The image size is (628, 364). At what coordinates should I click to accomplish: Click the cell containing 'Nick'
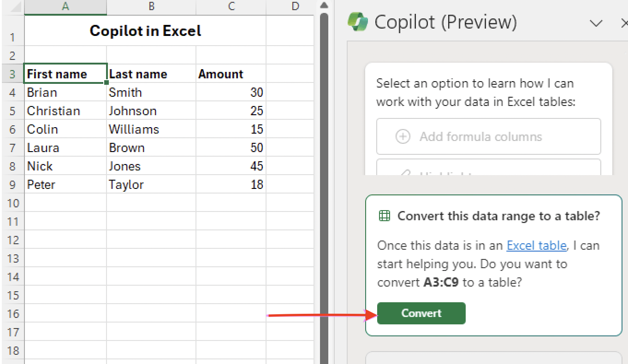[65, 166]
